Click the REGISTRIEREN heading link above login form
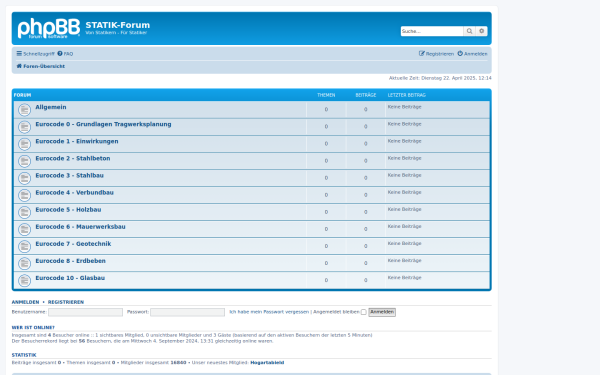Viewport: 600px width, 375px height. [66, 302]
